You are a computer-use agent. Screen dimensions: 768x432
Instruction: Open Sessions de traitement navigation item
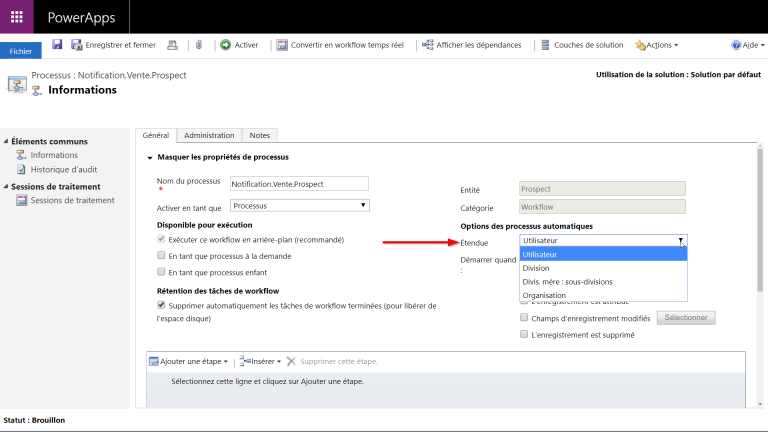click(x=72, y=200)
